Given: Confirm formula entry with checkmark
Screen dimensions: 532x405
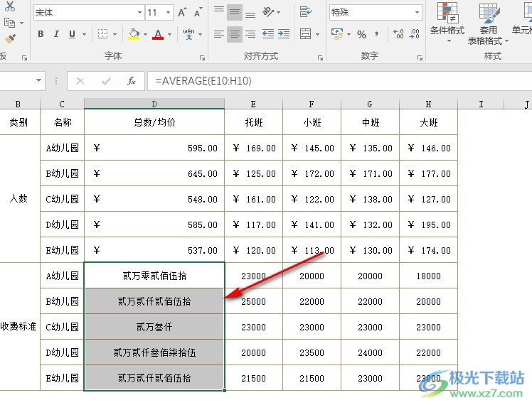Looking at the screenshot, I should click(x=106, y=81).
